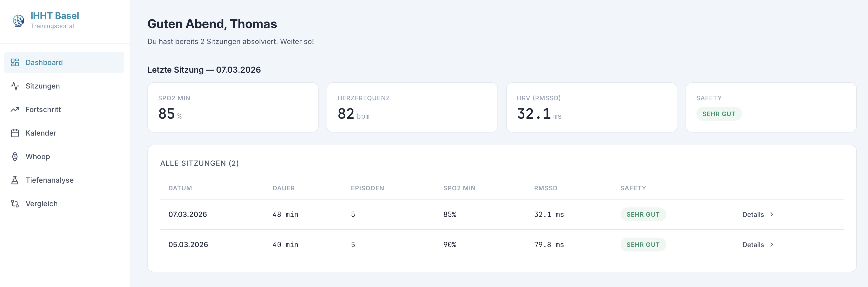This screenshot has height=287, width=868.
Task: Open Fortschritt via the trending chart icon
Action: point(15,109)
